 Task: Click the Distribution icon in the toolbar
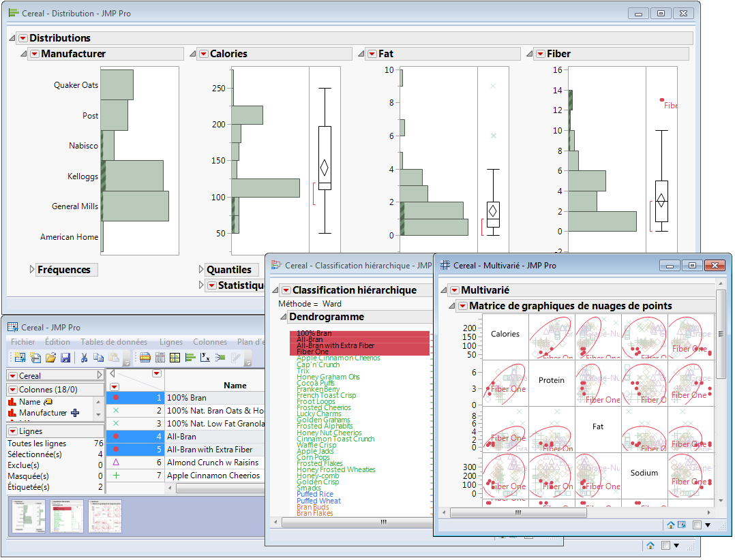(x=190, y=358)
